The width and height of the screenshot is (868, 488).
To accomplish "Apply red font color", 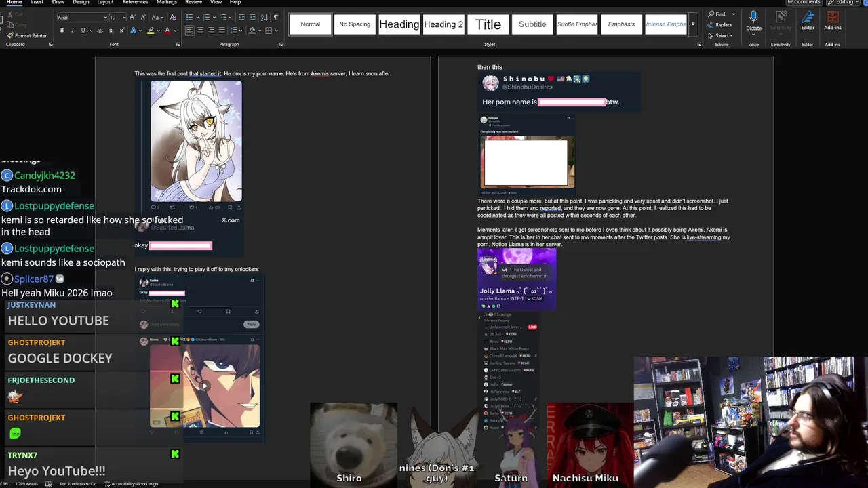I will 167,30.
